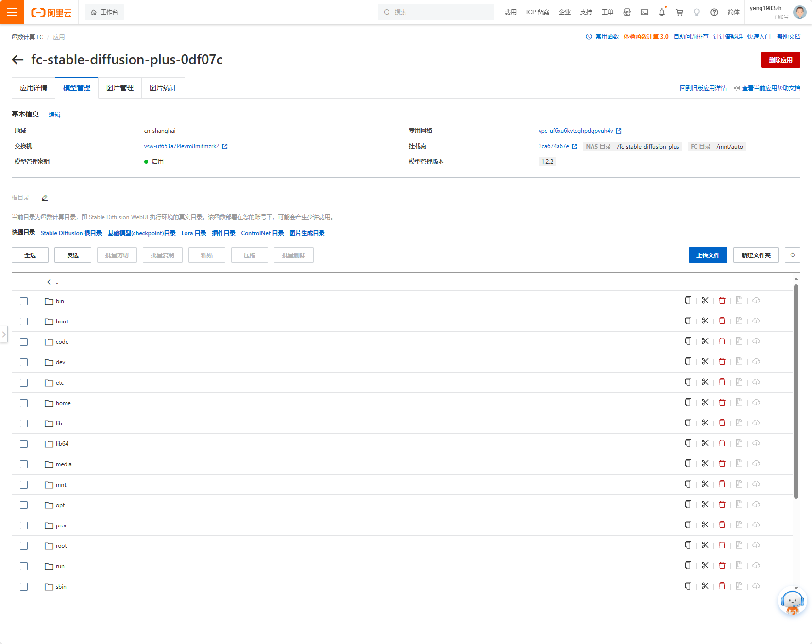Screen dimensions: 812x644
Task: Open the help question mark icon
Action: (x=714, y=12)
